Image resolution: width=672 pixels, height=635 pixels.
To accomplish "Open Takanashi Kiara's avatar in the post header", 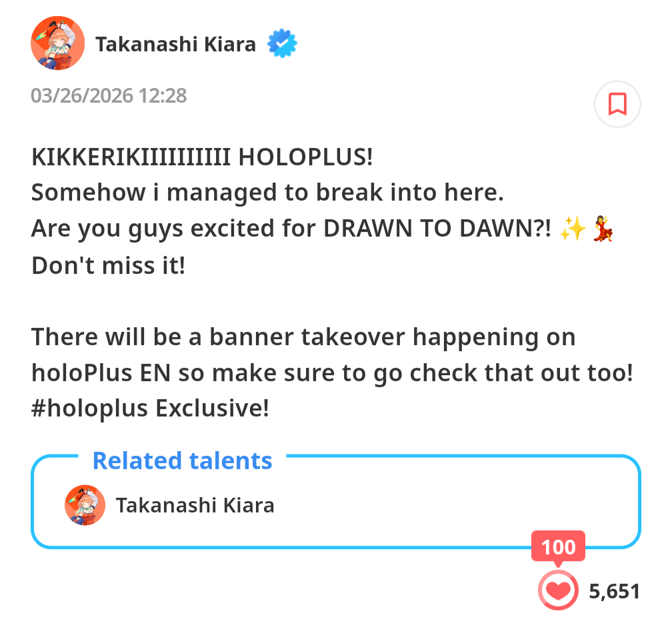I will (57, 43).
